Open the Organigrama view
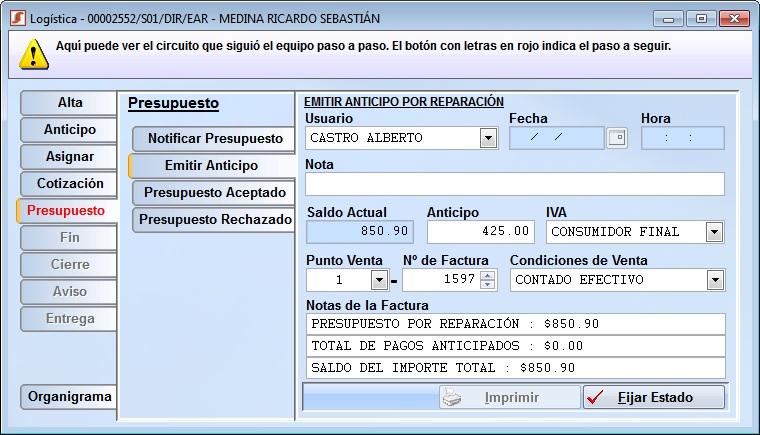Image resolution: width=760 pixels, height=435 pixels. click(x=70, y=397)
